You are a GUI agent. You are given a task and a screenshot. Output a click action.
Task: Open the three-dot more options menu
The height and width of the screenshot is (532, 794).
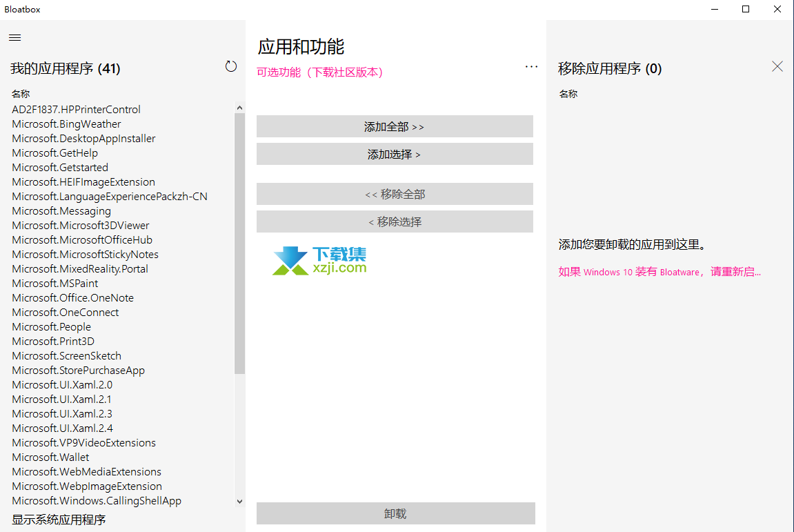coord(531,67)
